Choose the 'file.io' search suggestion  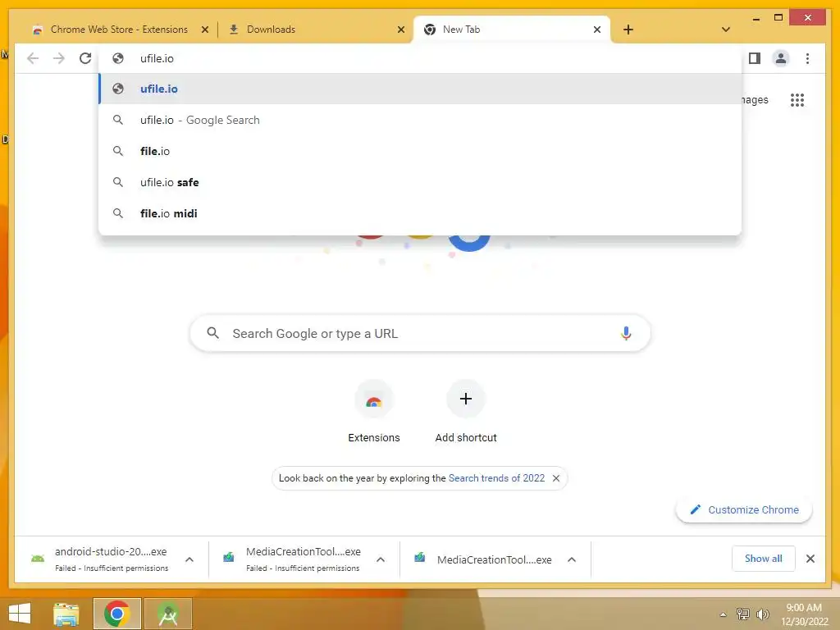pyautogui.click(x=420, y=151)
